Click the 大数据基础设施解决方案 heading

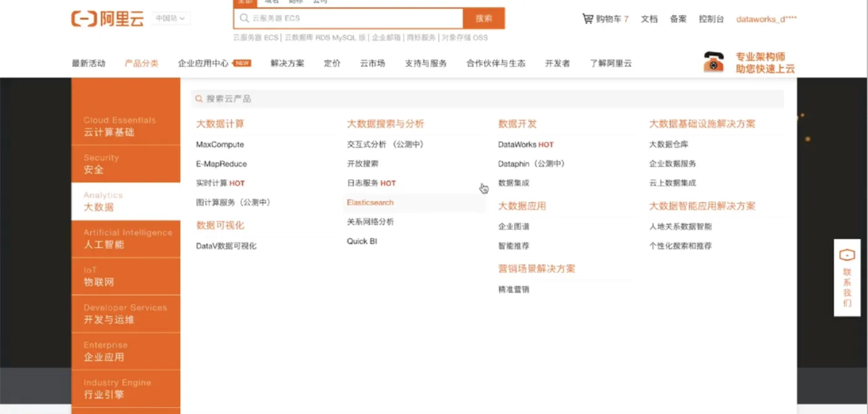coord(702,124)
